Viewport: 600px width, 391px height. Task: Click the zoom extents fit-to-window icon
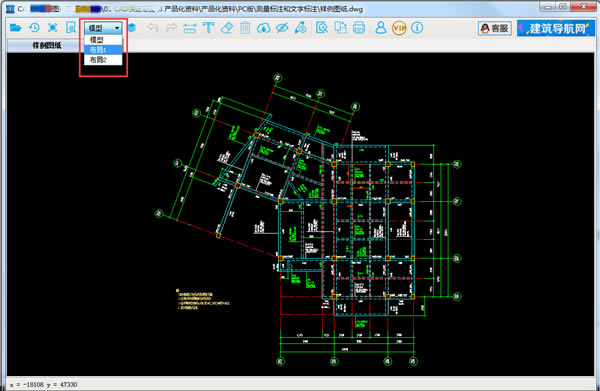pyautogui.click(x=53, y=28)
